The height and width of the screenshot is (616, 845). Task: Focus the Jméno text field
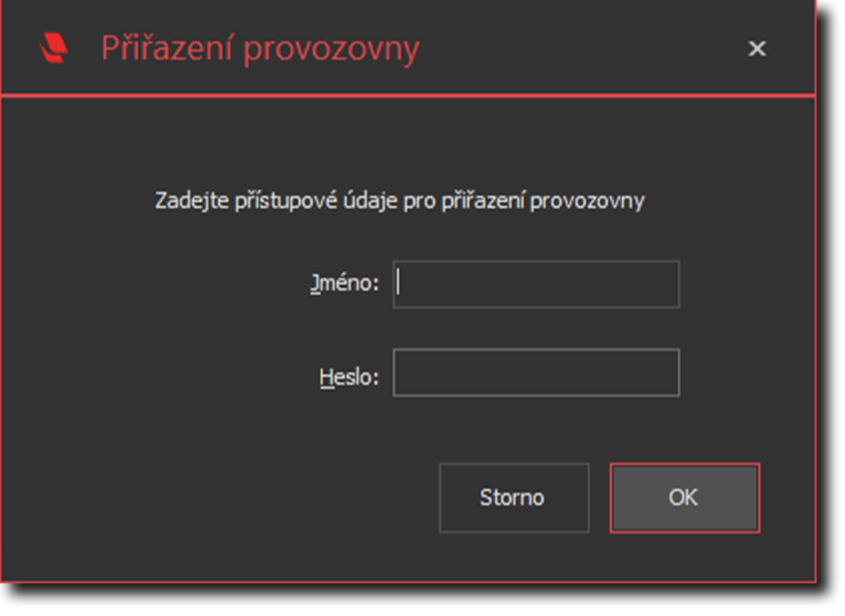tap(536, 284)
